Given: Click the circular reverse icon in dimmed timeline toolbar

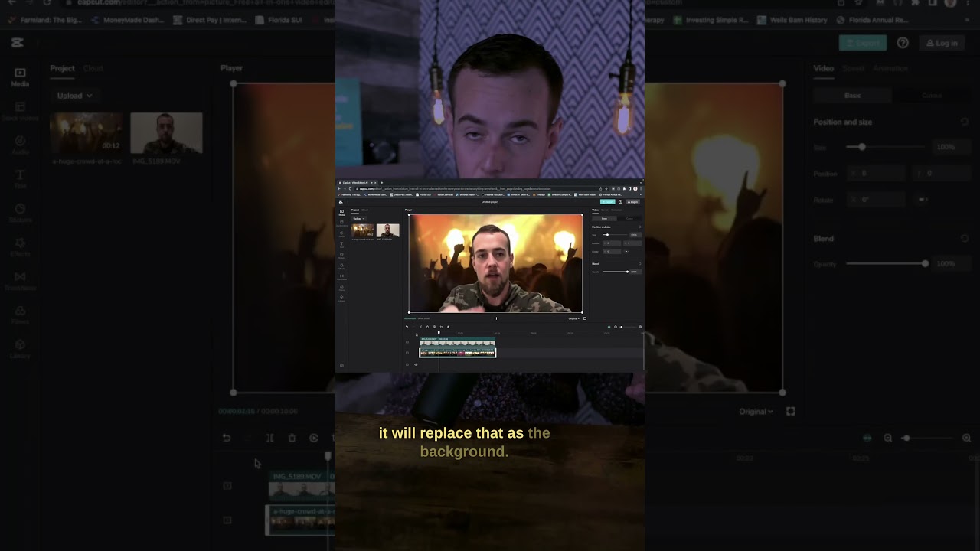Looking at the screenshot, I should (x=313, y=438).
